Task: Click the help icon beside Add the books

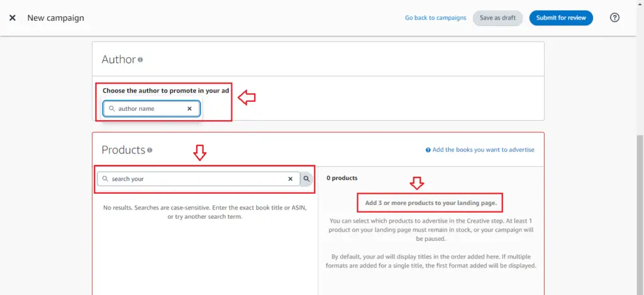Action: [x=428, y=150]
